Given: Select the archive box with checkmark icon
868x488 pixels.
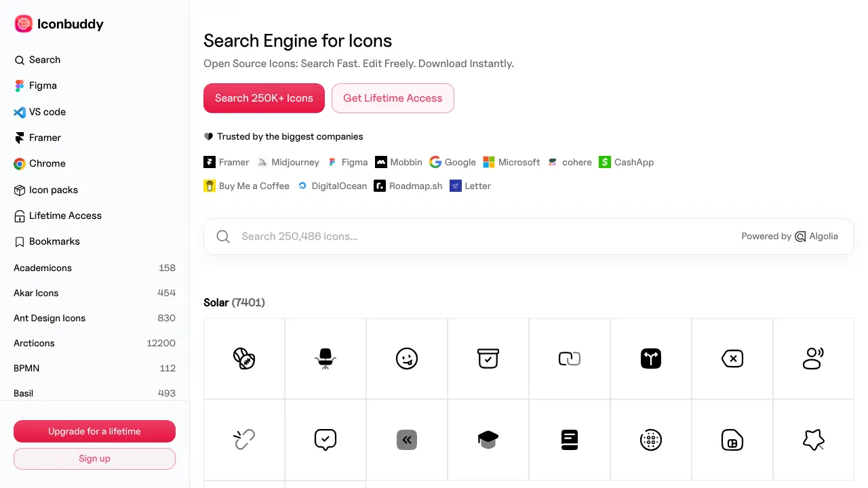Looking at the screenshot, I should tap(488, 359).
